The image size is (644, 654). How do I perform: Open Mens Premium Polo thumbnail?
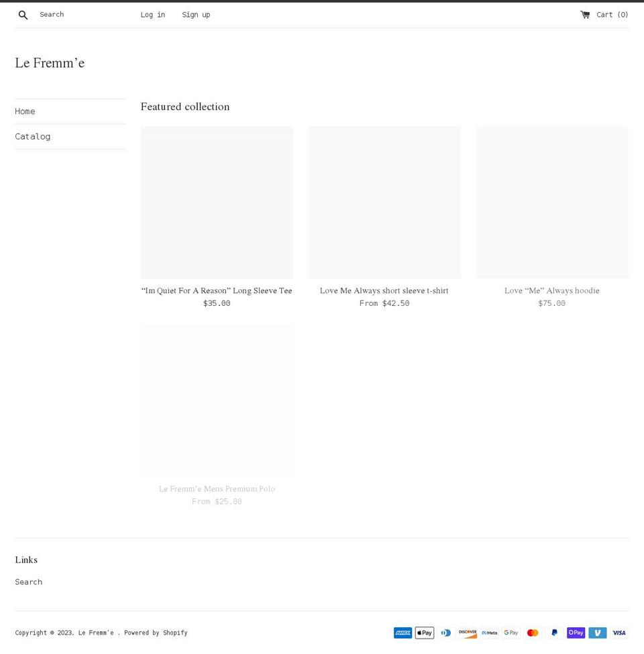pos(217,400)
